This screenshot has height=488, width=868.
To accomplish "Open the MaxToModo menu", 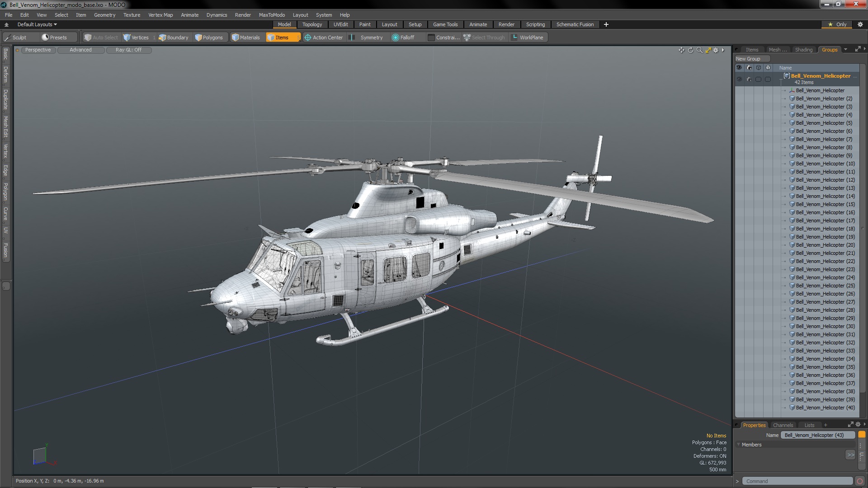I will coord(272,15).
